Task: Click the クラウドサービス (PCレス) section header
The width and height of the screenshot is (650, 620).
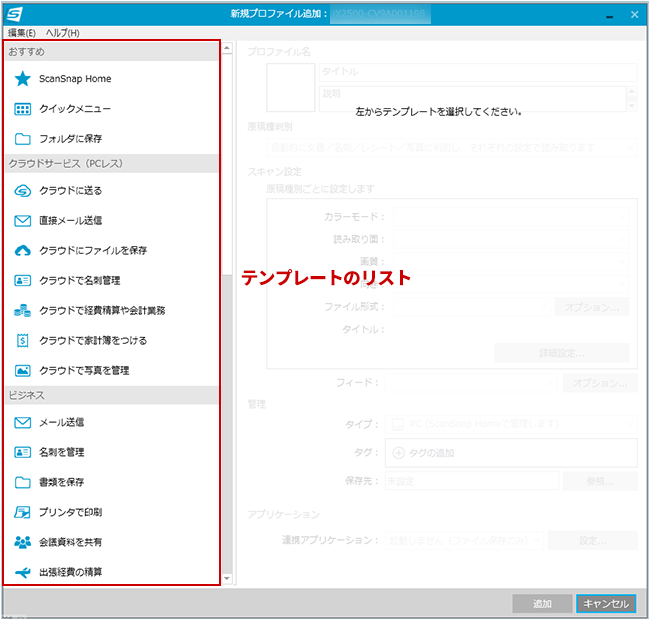Action: pos(111,164)
